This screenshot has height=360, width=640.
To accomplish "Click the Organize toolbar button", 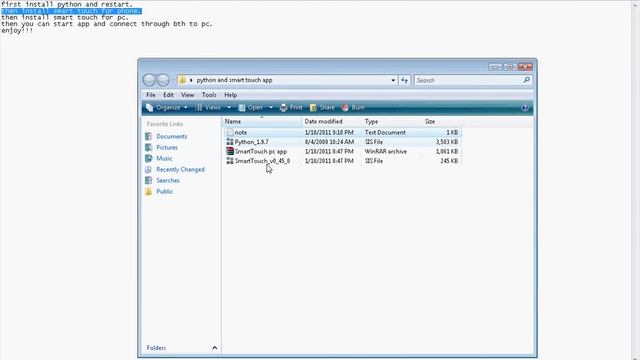I will (x=164, y=107).
